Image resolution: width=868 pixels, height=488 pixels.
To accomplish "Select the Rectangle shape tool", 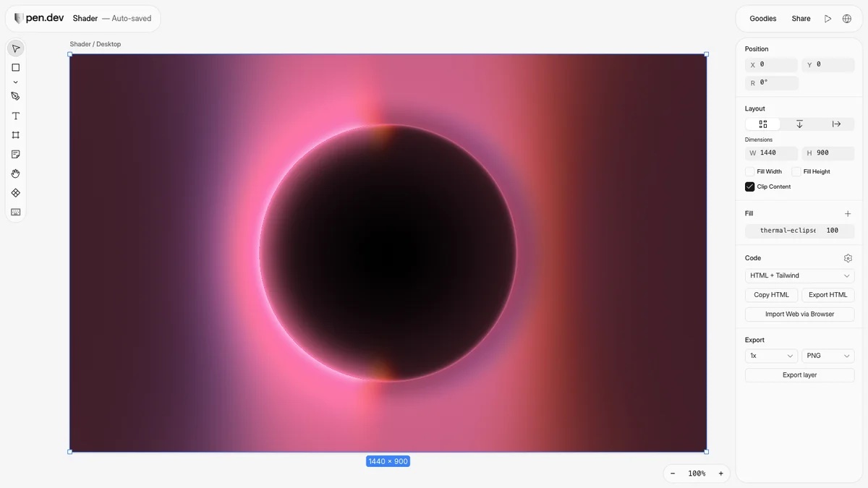I will 15,67.
